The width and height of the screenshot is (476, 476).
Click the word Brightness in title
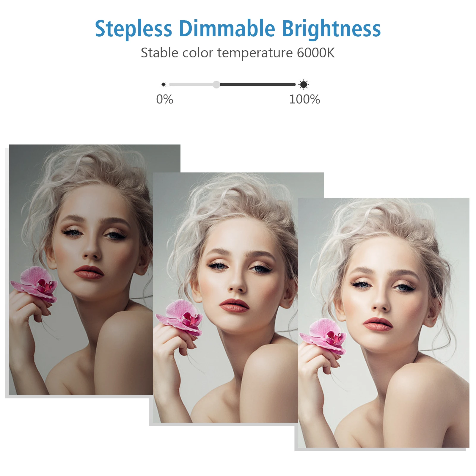[x=331, y=29]
